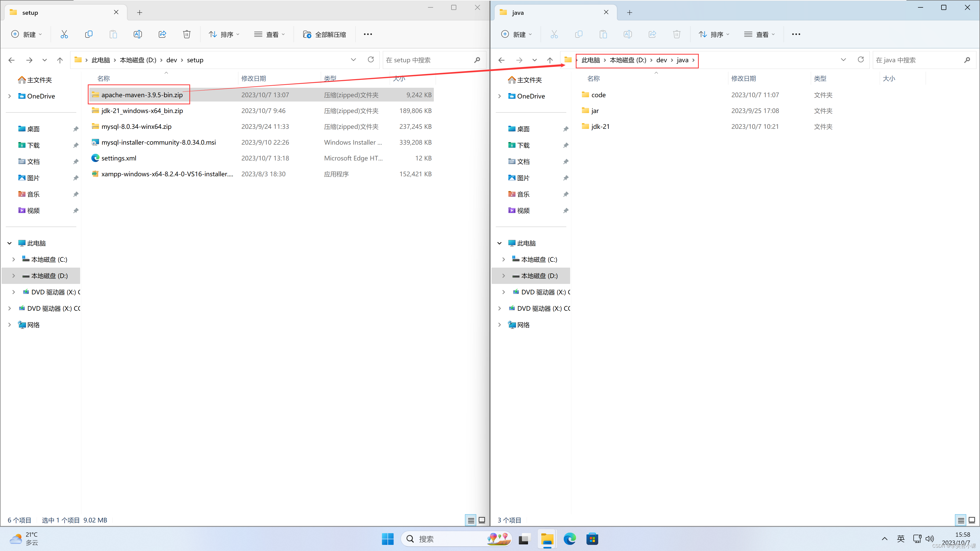Go up one folder in setup window
Screen dimensions: 980x551
pos(60,60)
